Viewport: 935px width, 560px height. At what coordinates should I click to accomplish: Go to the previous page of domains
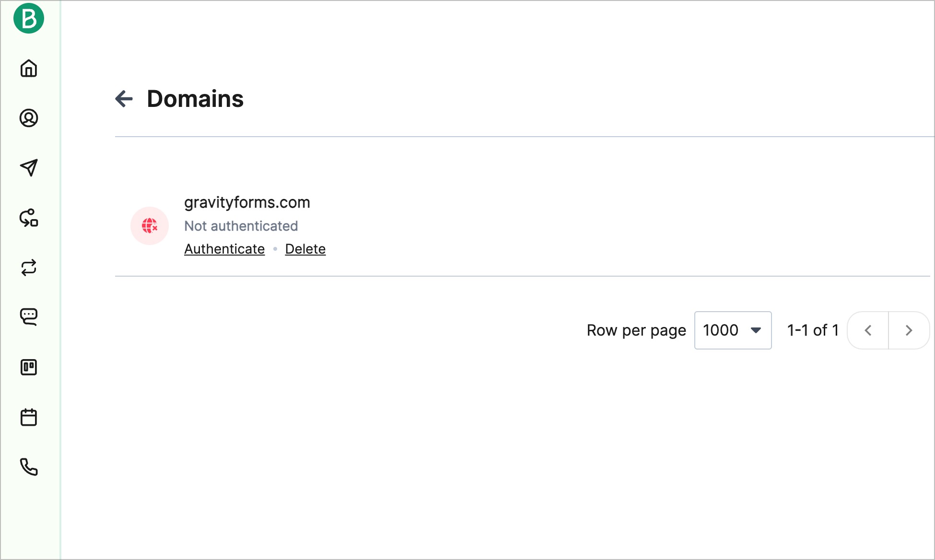(x=868, y=330)
